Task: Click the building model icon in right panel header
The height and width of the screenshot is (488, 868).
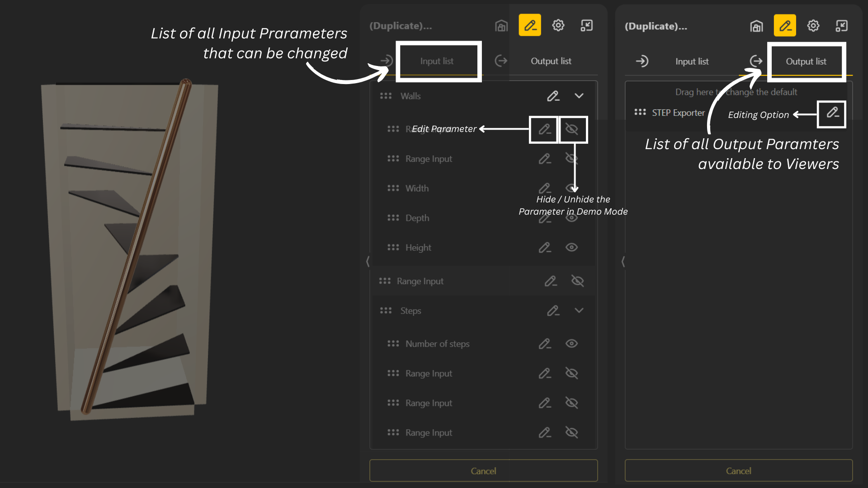Action: (756, 26)
